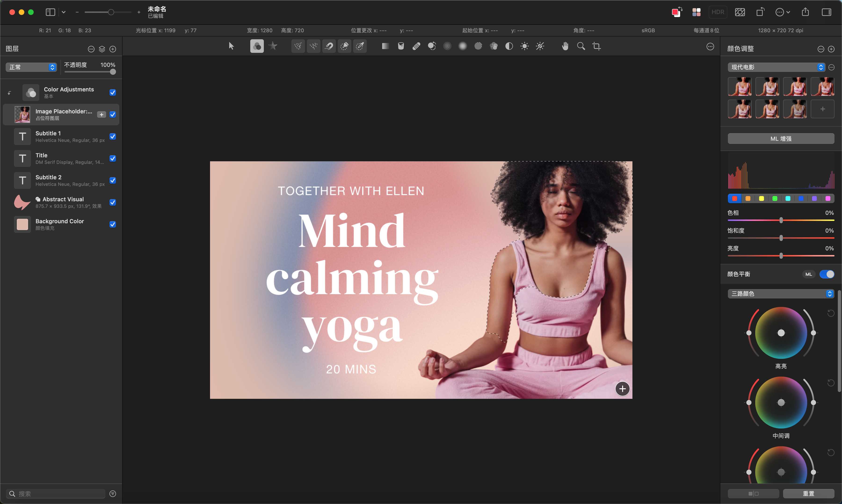Click the layer search field
The image size is (842, 504).
pos(56,493)
